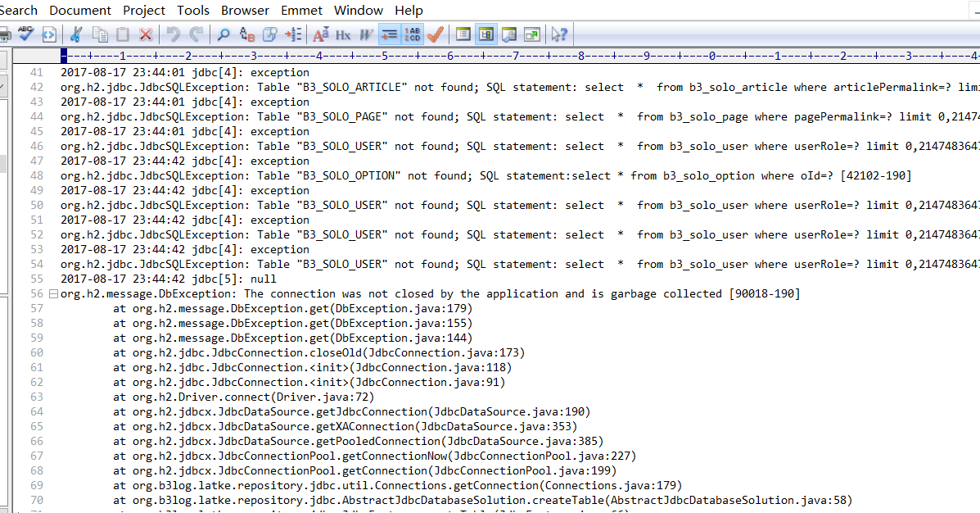Cut selection with the scissors icon
The image size is (980, 513).
pyautogui.click(x=76, y=34)
